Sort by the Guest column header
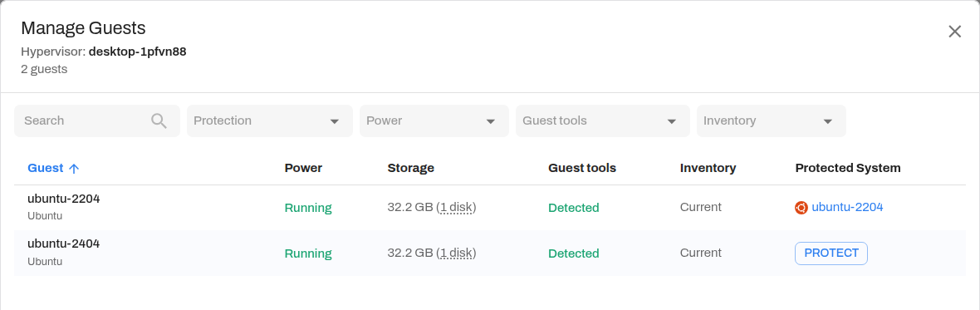This screenshot has height=310, width=980. [46, 168]
